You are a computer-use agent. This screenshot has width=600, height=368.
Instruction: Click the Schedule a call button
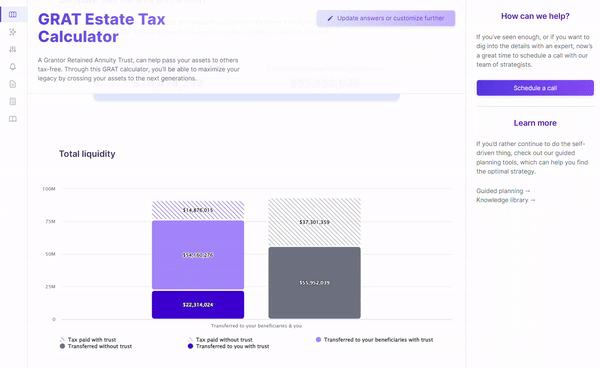point(535,88)
